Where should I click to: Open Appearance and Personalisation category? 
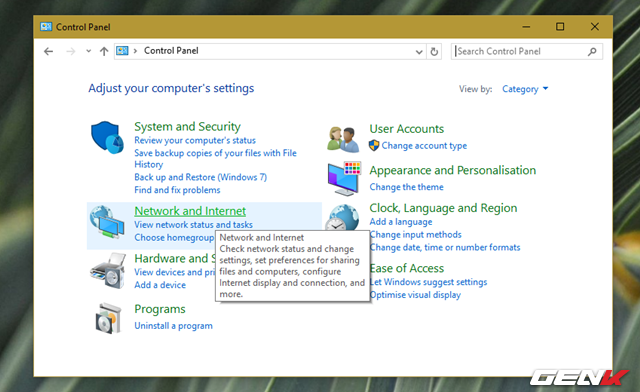click(x=453, y=170)
